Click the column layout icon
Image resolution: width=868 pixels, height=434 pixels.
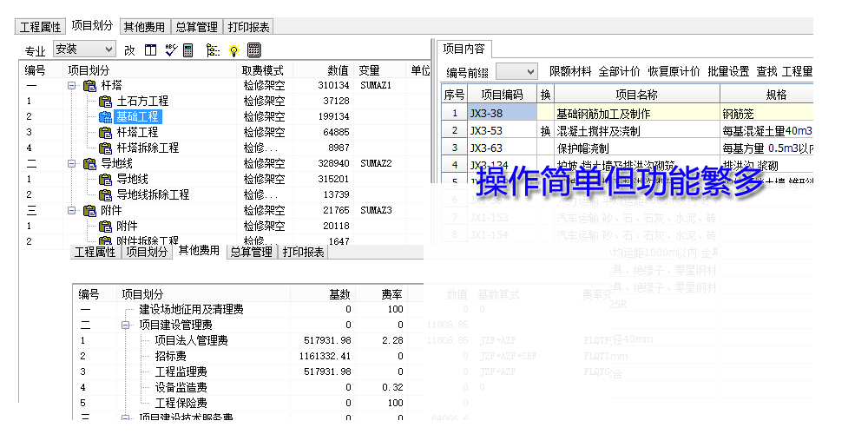[x=150, y=50]
